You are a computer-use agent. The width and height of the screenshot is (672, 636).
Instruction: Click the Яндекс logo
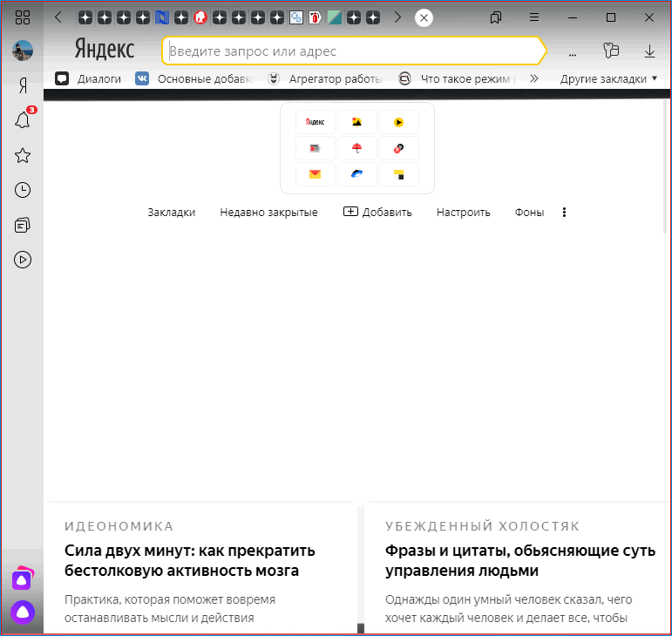tap(105, 50)
